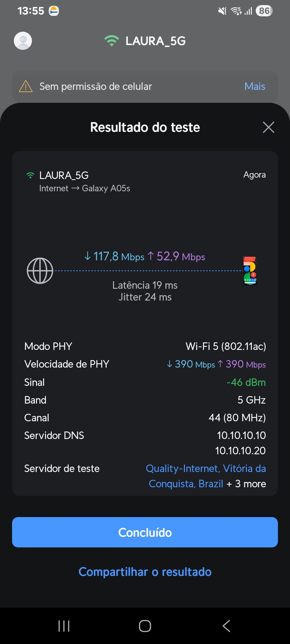Tap the download speed 117,8 Mbps value
Image resolution: width=290 pixels, height=644 pixels.
pos(114,257)
